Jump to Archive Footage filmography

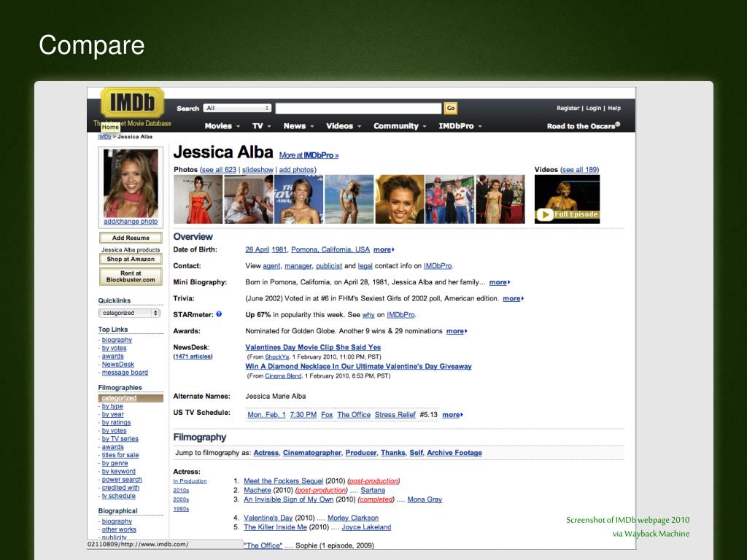pyautogui.click(x=454, y=453)
